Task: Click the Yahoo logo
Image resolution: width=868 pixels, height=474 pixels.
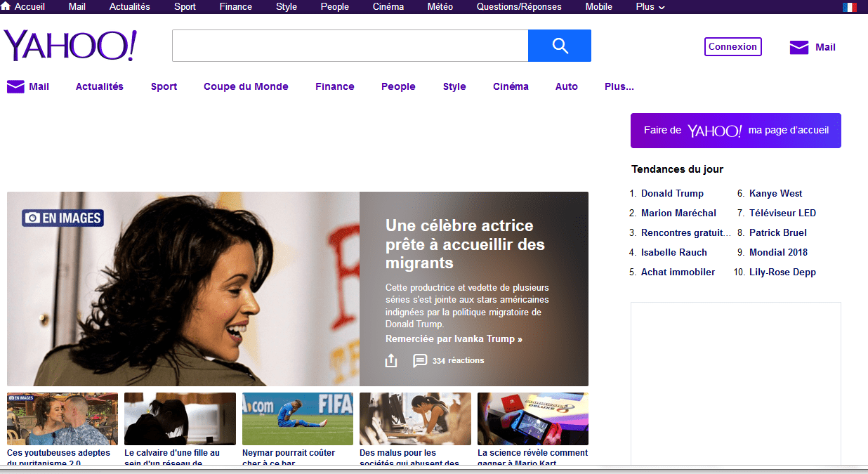Action: (70, 46)
